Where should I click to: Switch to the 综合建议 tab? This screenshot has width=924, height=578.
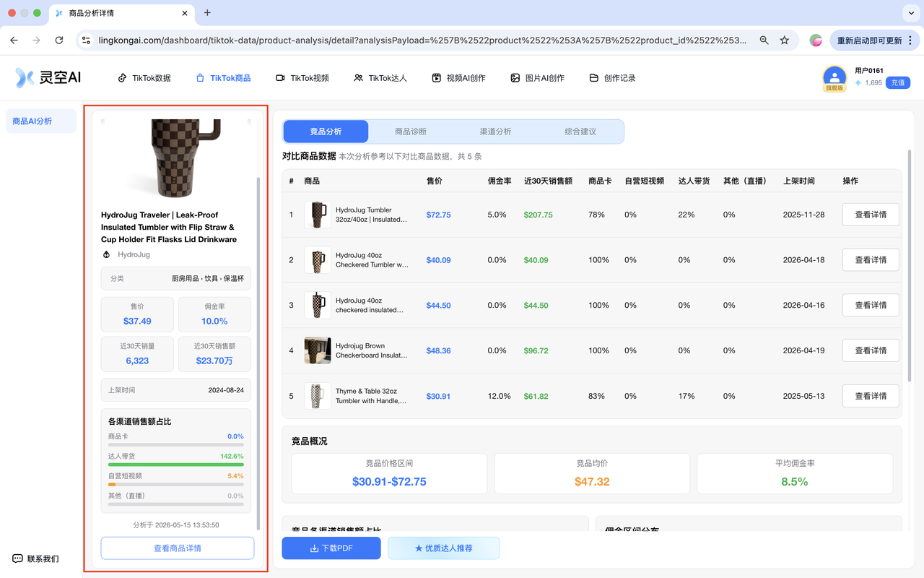(580, 131)
